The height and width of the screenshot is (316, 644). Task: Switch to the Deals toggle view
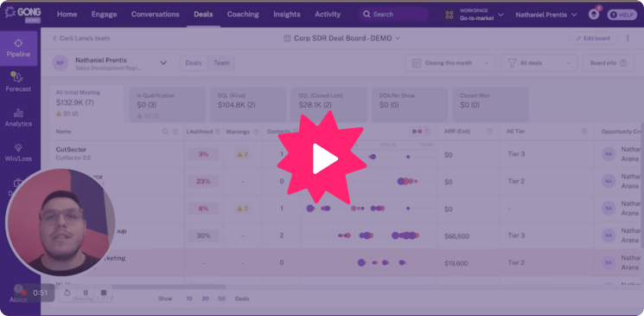click(194, 63)
